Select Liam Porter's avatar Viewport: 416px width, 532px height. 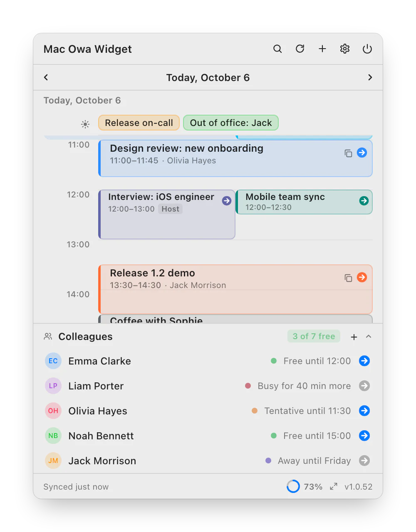[x=53, y=386]
